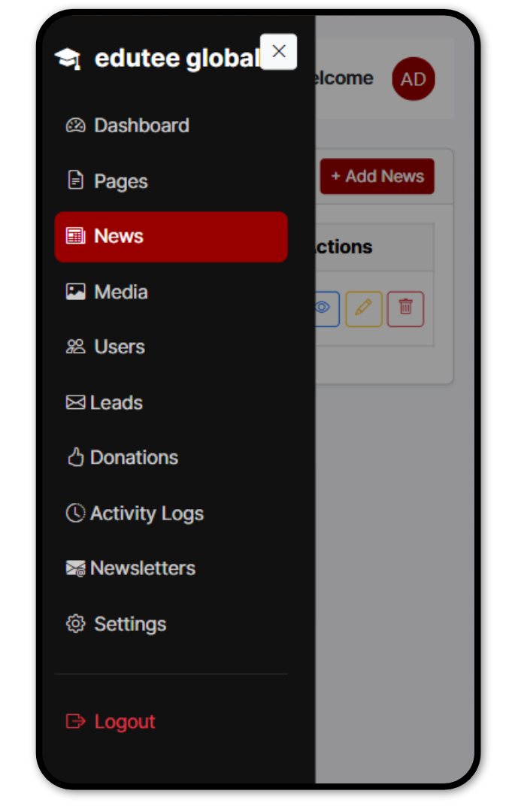This screenshot has height=812, width=512.
Task: Click the Logout exit arrow icon
Action: (75, 721)
